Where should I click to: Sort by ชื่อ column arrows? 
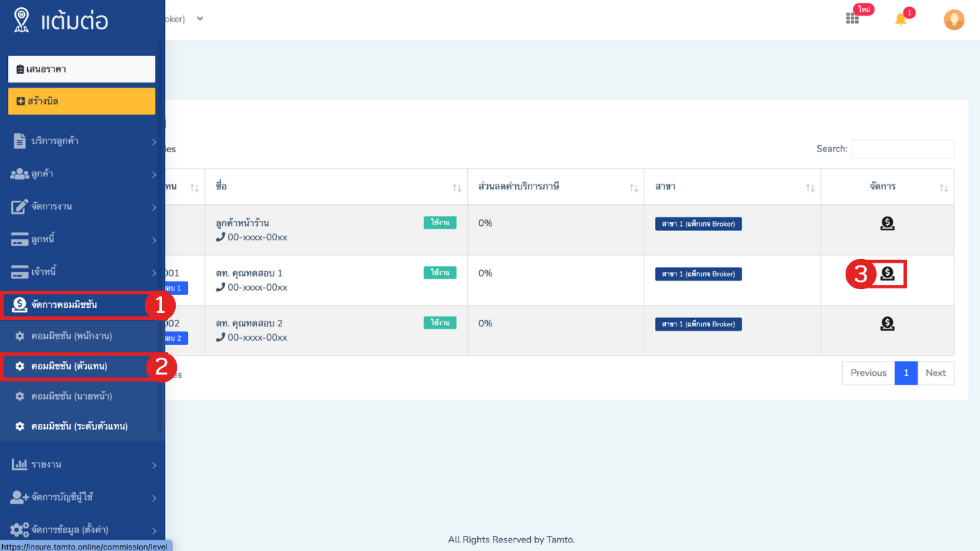[x=457, y=187]
